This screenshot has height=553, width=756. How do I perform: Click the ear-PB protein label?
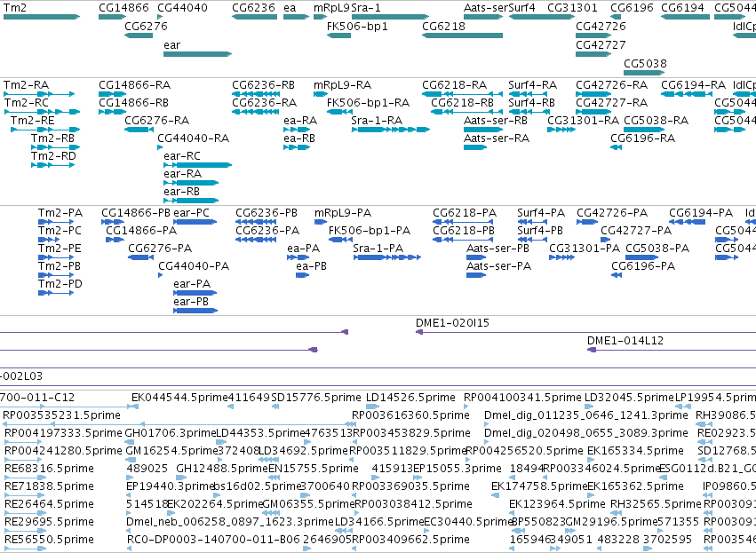pos(191,302)
